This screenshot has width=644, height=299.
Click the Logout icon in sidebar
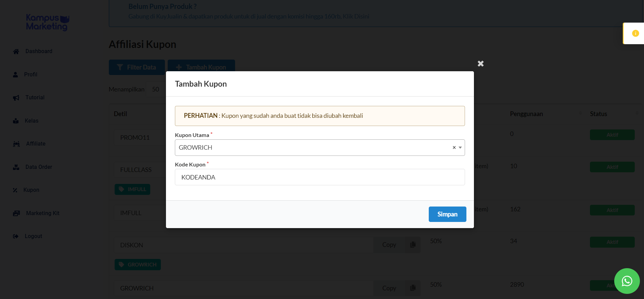[x=16, y=236]
